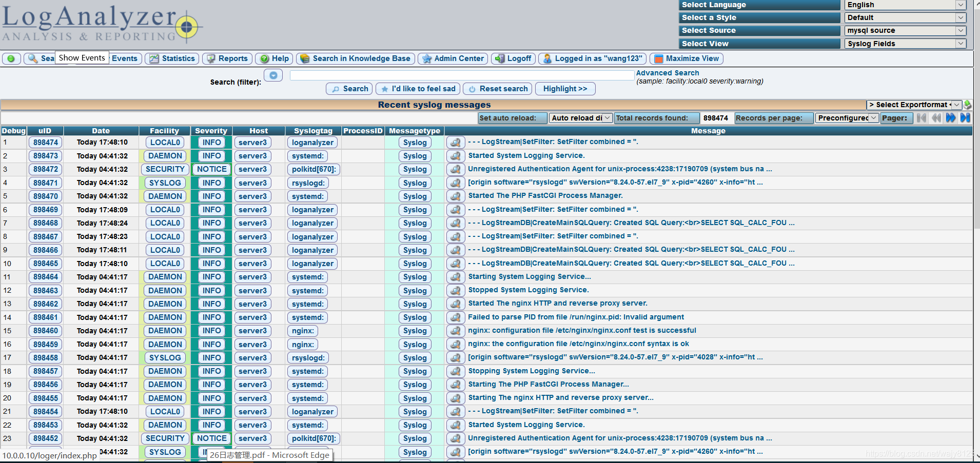The width and height of the screenshot is (980, 463).
Task: Click the Date column header
Action: point(101,131)
